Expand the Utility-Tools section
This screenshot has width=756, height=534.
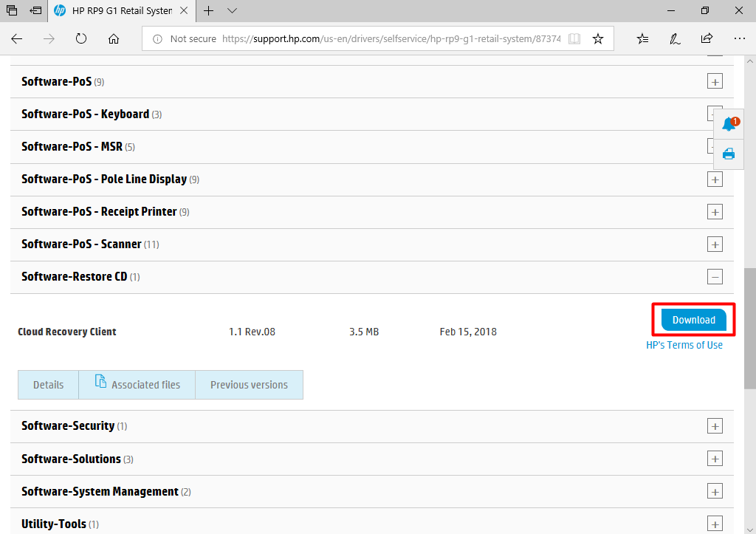point(715,524)
